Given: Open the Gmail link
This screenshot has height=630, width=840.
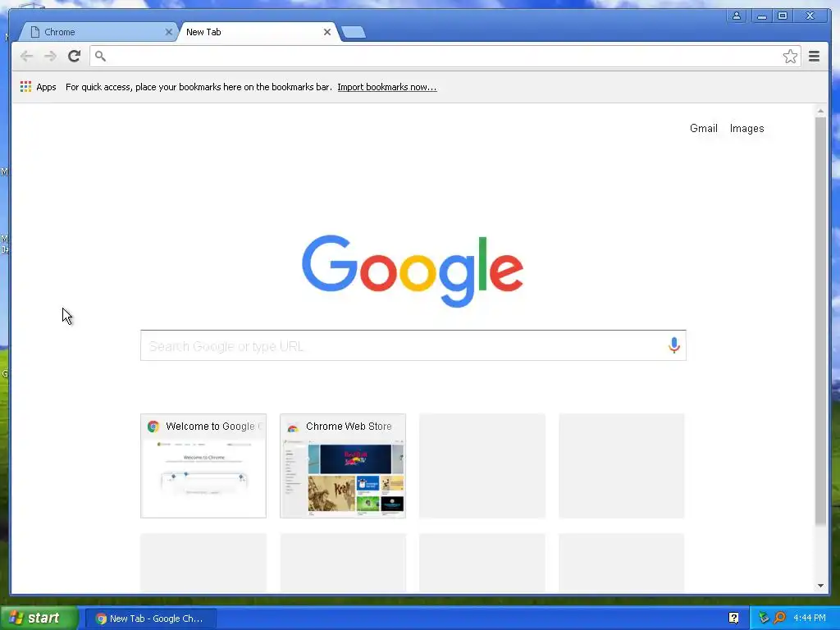Looking at the screenshot, I should click(x=703, y=129).
